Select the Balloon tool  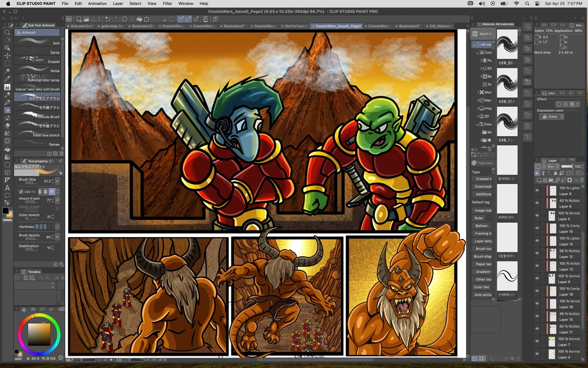point(7,195)
